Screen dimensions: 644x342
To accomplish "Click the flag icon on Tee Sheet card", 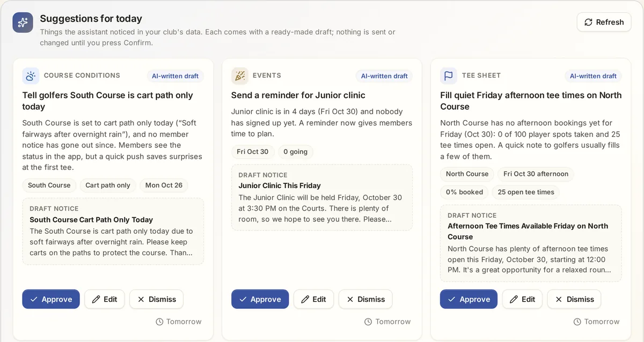I will [449, 76].
